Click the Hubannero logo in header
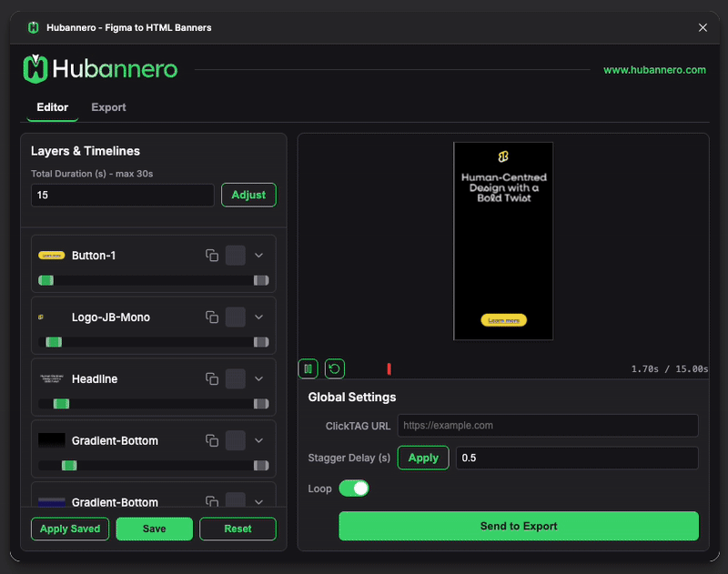728x574 pixels. 100,69
